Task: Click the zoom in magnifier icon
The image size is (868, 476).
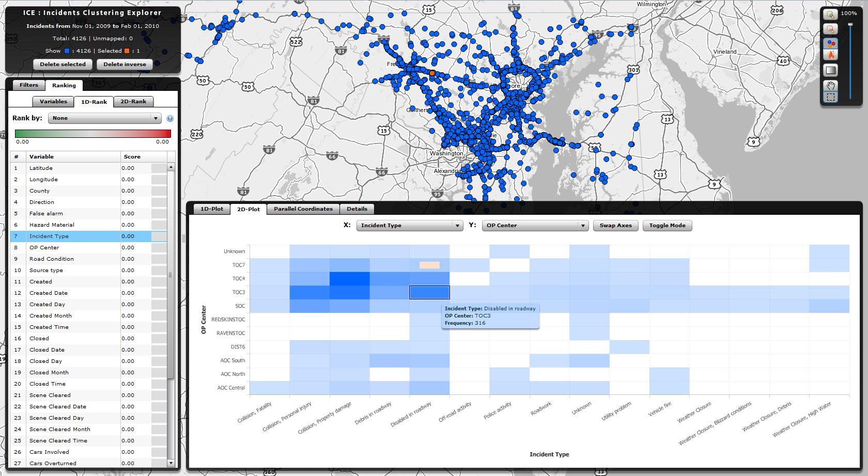Action: pyautogui.click(x=830, y=15)
